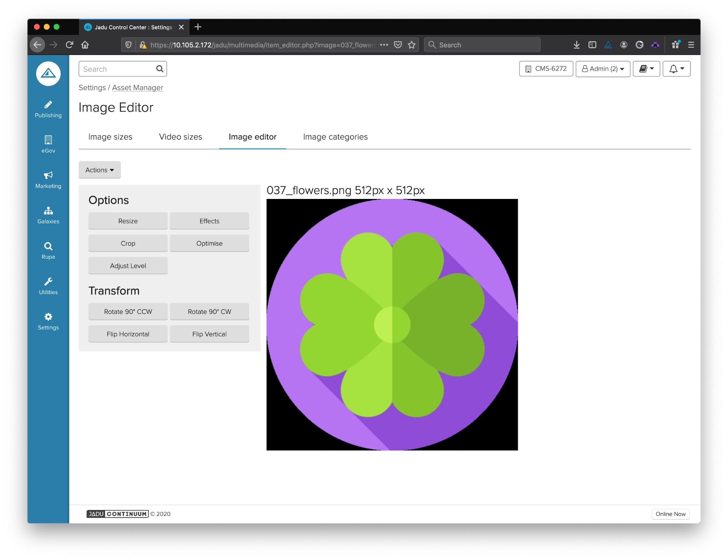Click the flower image preview
This screenshot has width=728, height=560.
[392, 325]
